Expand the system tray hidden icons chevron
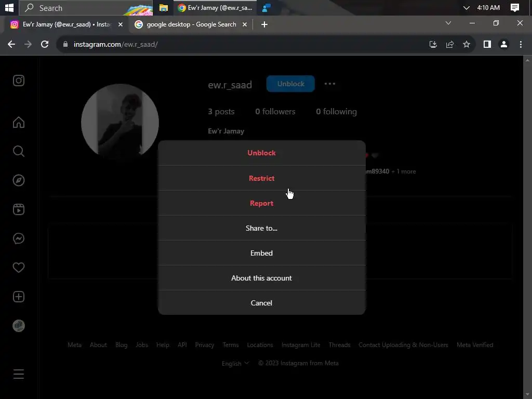This screenshot has height=399, width=532. (467, 8)
